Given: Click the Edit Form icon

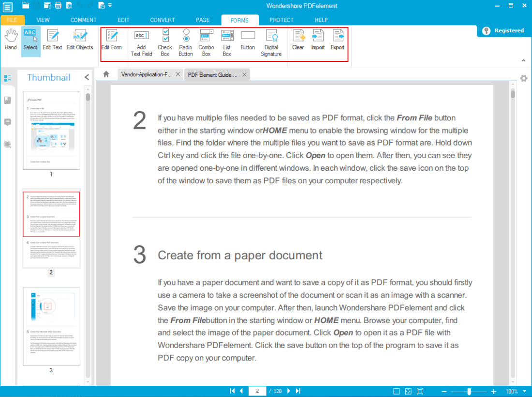Looking at the screenshot, I should coord(112,40).
